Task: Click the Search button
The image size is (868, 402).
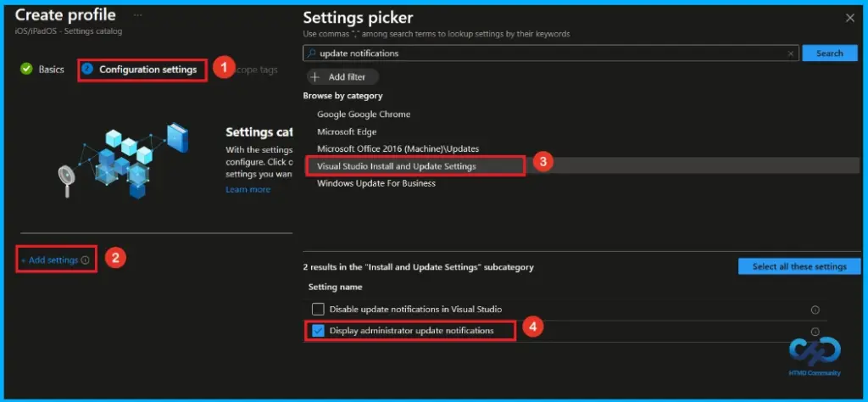Action: (829, 53)
